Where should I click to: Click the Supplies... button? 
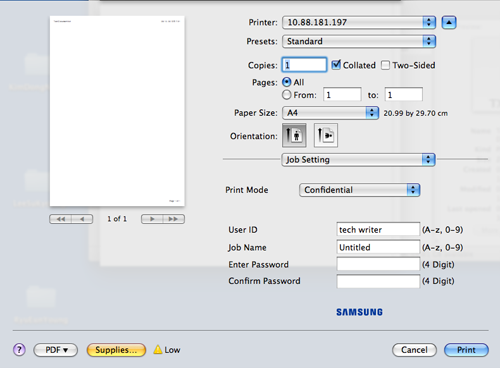coord(116,350)
